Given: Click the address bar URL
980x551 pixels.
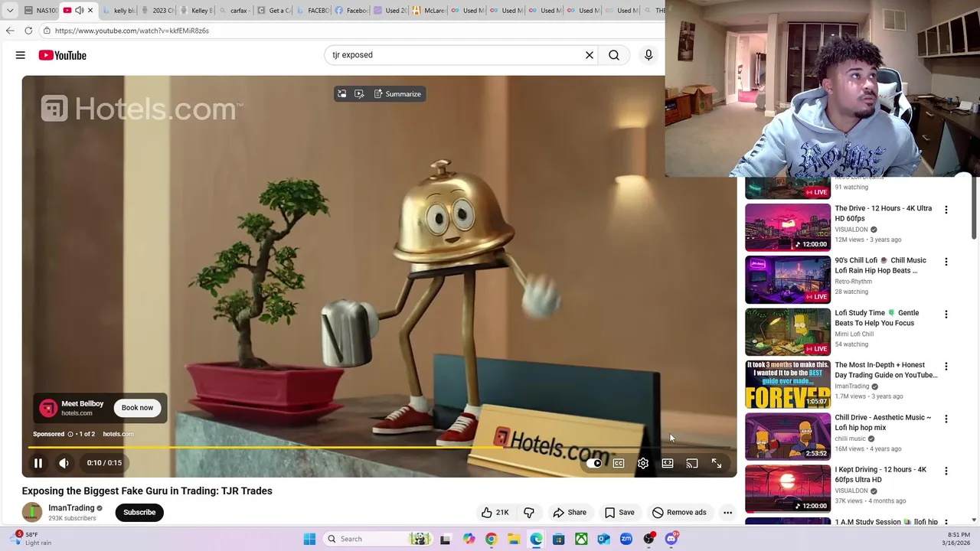Looking at the screenshot, I should click(x=132, y=31).
